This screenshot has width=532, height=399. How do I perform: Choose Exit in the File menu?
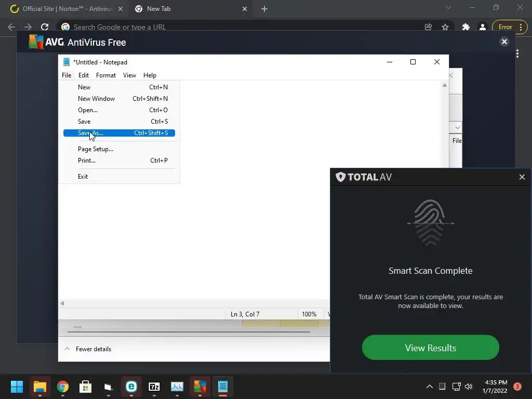(119, 177)
